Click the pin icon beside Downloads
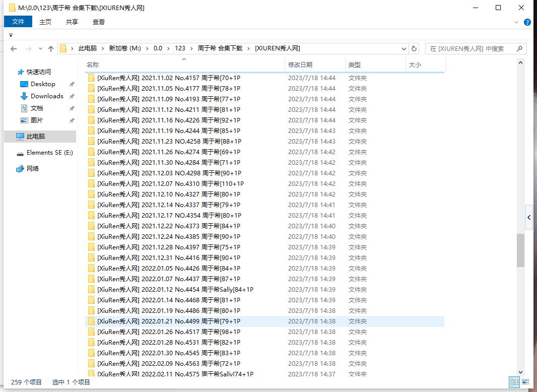The image size is (537, 392). click(72, 96)
